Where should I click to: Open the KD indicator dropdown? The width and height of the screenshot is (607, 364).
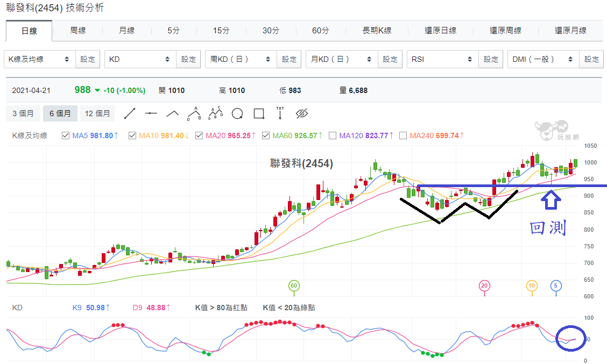tap(140, 59)
